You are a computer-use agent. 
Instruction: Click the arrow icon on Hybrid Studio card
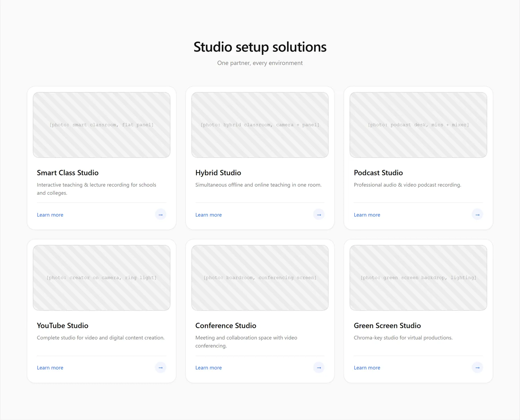(x=319, y=215)
